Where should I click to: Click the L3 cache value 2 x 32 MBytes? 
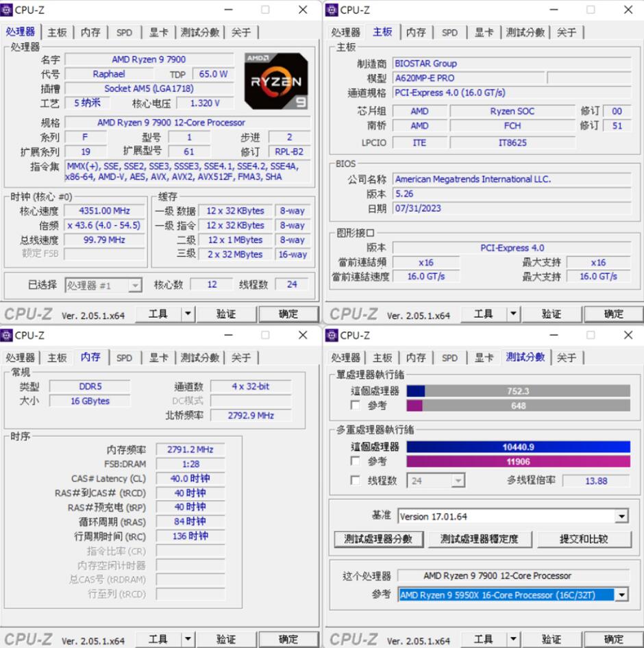pyautogui.click(x=235, y=255)
